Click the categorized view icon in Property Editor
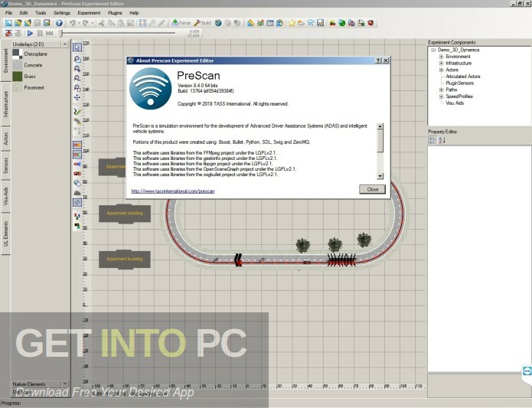The height and width of the screenshot is (408, 532). tap(432, 140)
